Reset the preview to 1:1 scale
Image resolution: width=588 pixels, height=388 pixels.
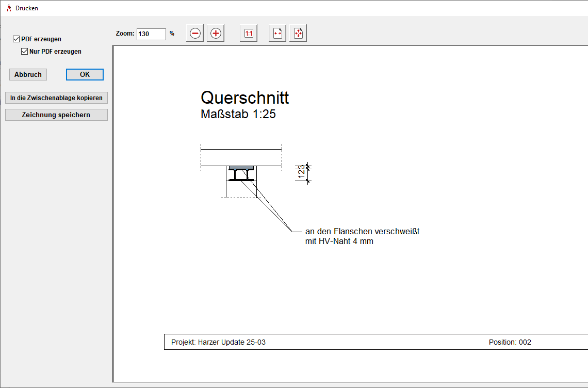(249, 34)
